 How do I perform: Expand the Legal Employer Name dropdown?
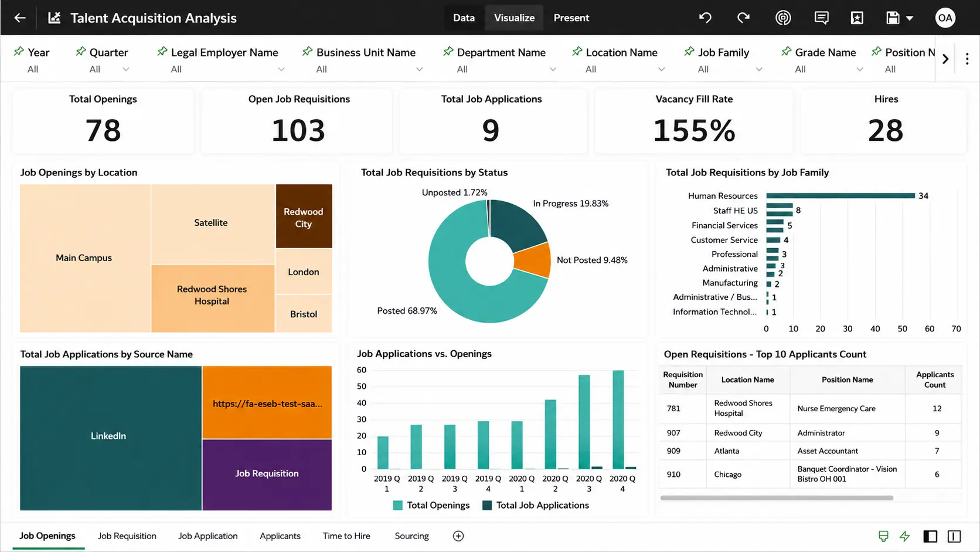pos(281,69)
